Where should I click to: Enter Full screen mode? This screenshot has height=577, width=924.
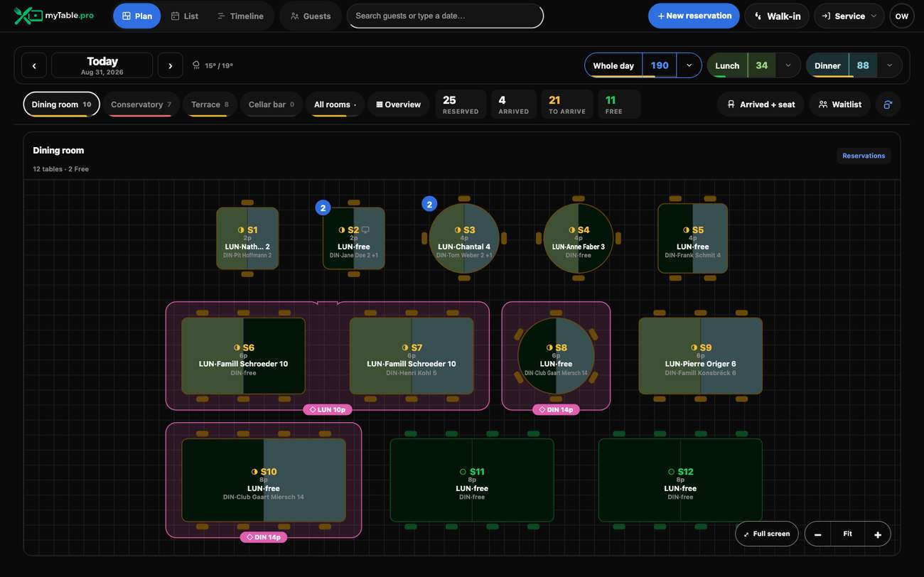coord(767,534)
